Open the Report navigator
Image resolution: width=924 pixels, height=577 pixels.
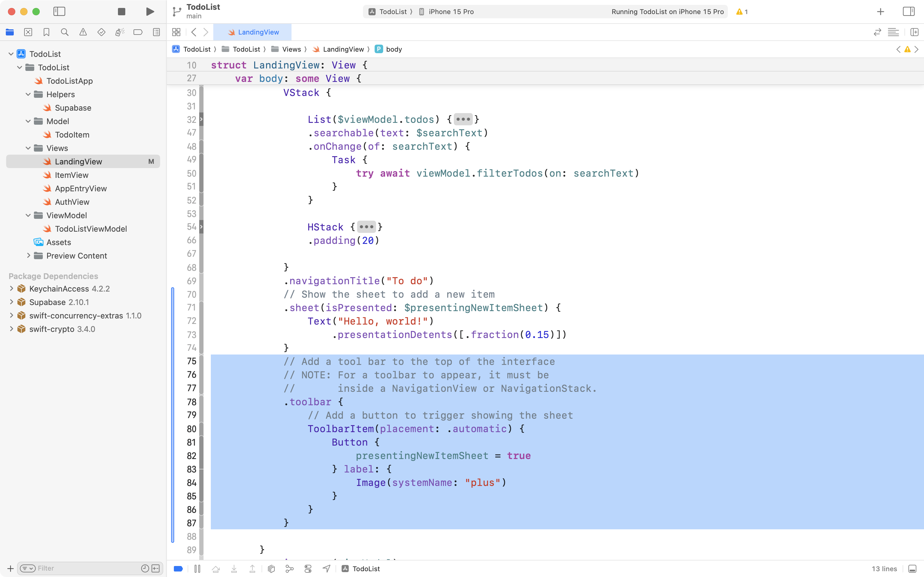tap(156, 32)
